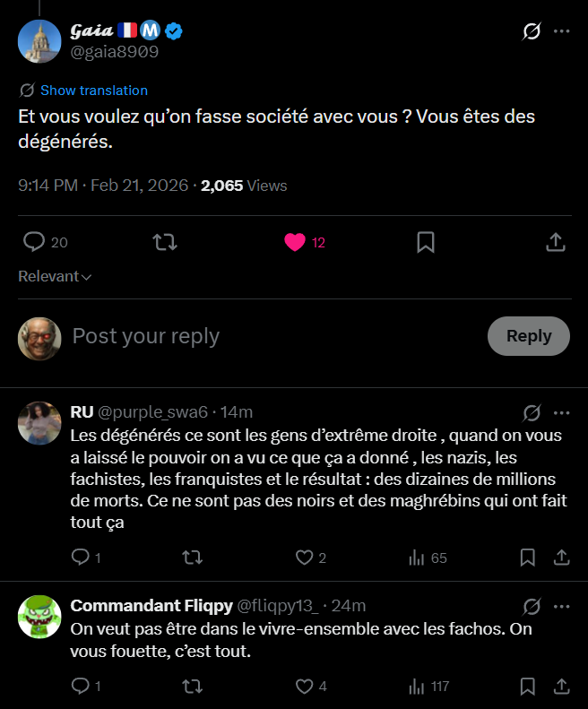Click Show translation link

coord(93,90)
